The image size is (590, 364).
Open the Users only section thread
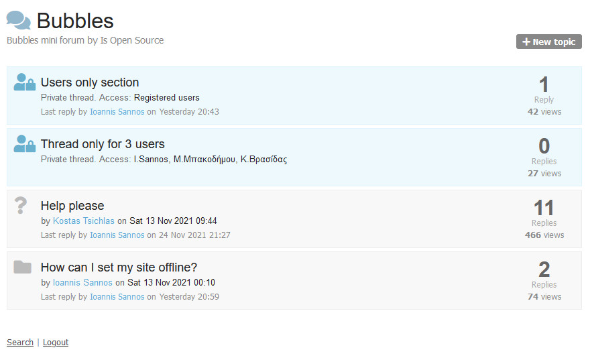click(90, 82)
